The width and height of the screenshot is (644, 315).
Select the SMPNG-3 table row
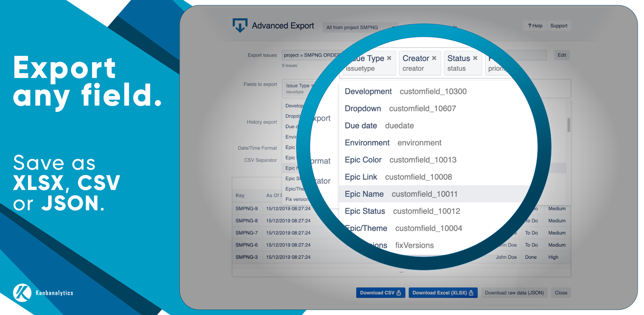[x=247, y=257]
